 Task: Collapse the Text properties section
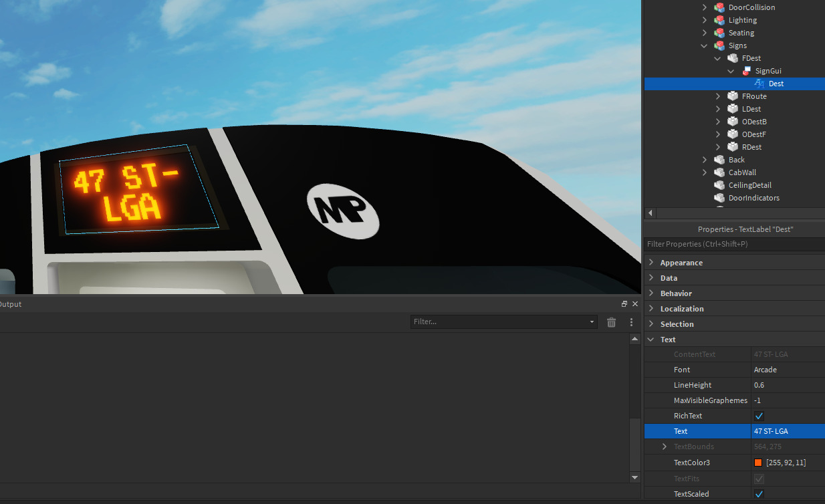[x=651, y=340]
